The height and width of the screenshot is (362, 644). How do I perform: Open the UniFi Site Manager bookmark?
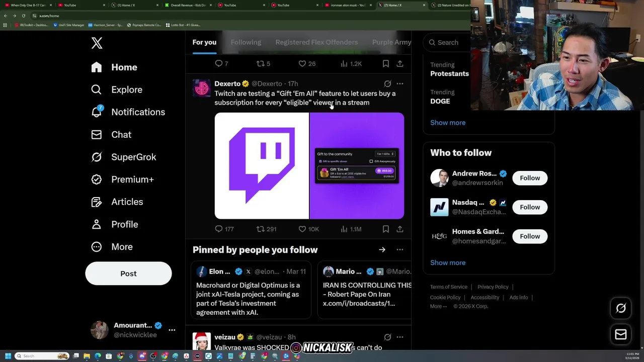click(69, 25)
